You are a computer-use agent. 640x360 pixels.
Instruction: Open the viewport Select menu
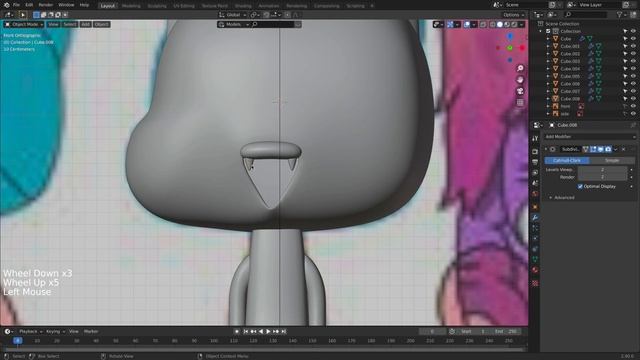point(70,24)
